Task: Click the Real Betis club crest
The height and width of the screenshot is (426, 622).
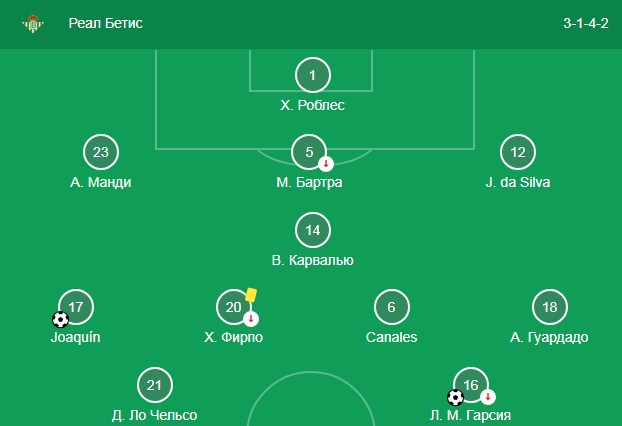Action: [33, 23]
